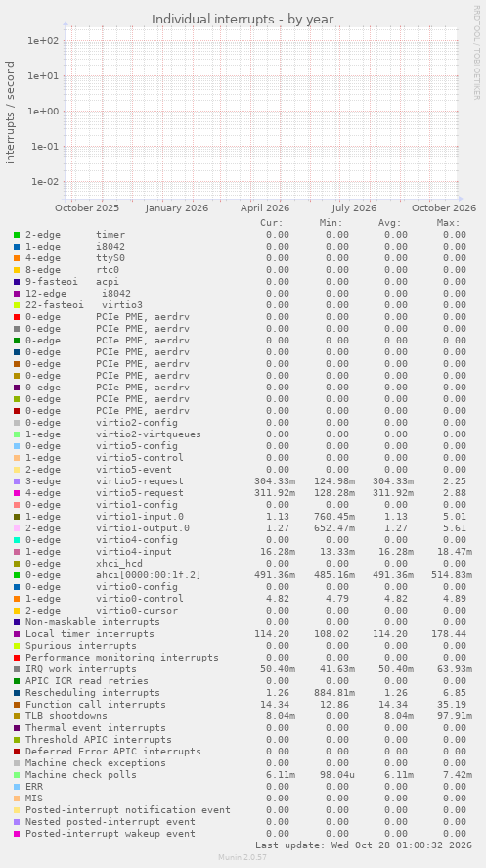Click the green swatch beside ahci[0000:00:1f.2]
The width and height of the screenshot is (486, 868).
[17, 575]
